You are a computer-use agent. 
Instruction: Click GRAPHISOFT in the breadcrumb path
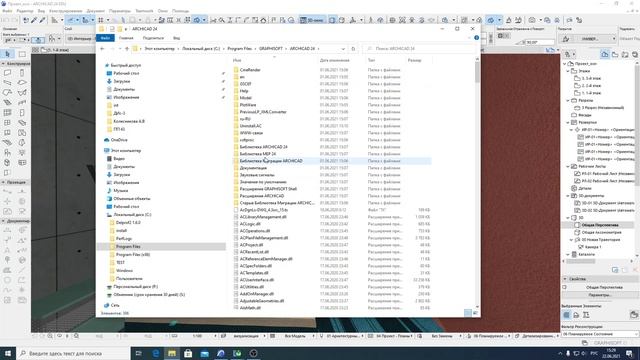point(271,49)
